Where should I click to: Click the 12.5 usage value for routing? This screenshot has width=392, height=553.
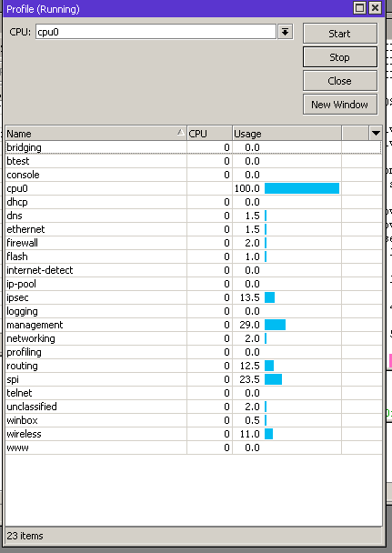click(249, 366)
